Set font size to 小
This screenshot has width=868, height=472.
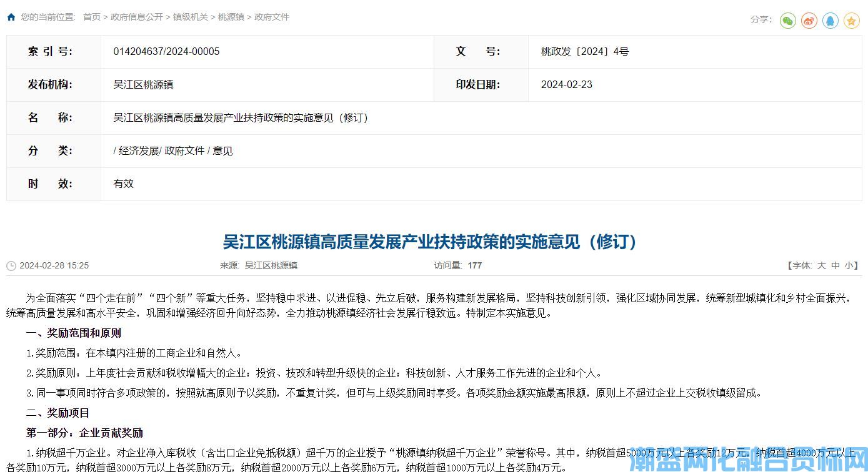849,265
